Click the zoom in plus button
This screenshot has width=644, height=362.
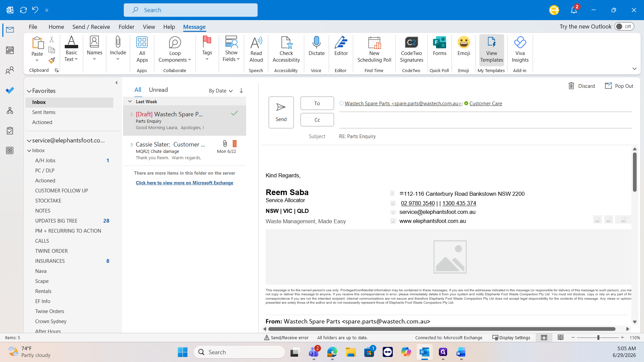[623, 338]
